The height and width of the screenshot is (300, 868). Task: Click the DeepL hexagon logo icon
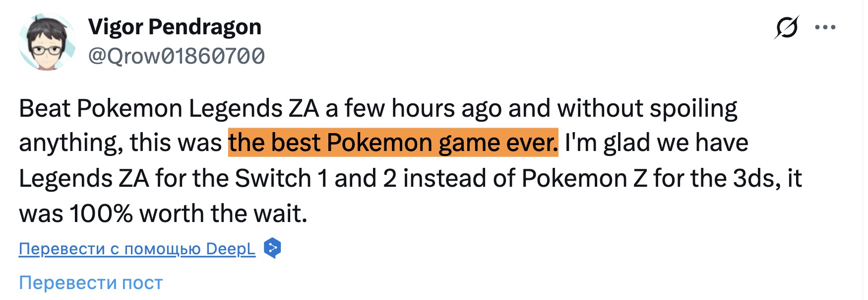click(272, 248)
